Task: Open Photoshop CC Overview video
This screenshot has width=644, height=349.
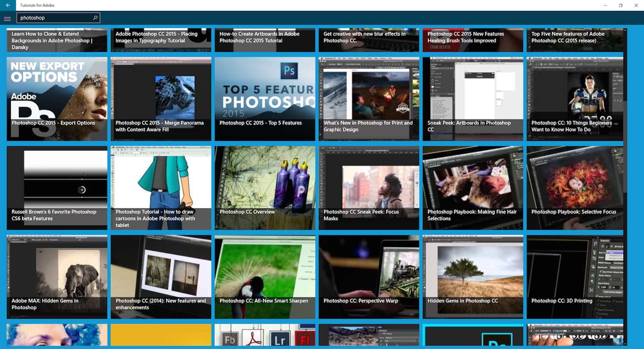Action: click(x=265, y=188)
